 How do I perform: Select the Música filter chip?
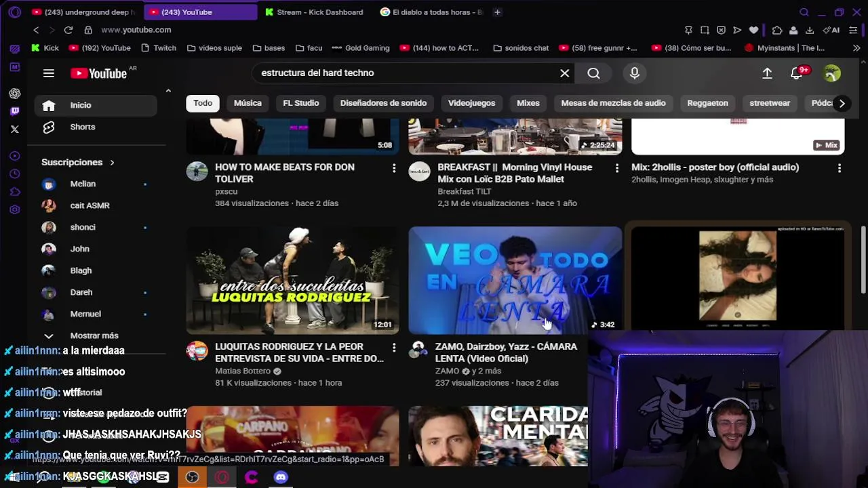coord(248,103)
